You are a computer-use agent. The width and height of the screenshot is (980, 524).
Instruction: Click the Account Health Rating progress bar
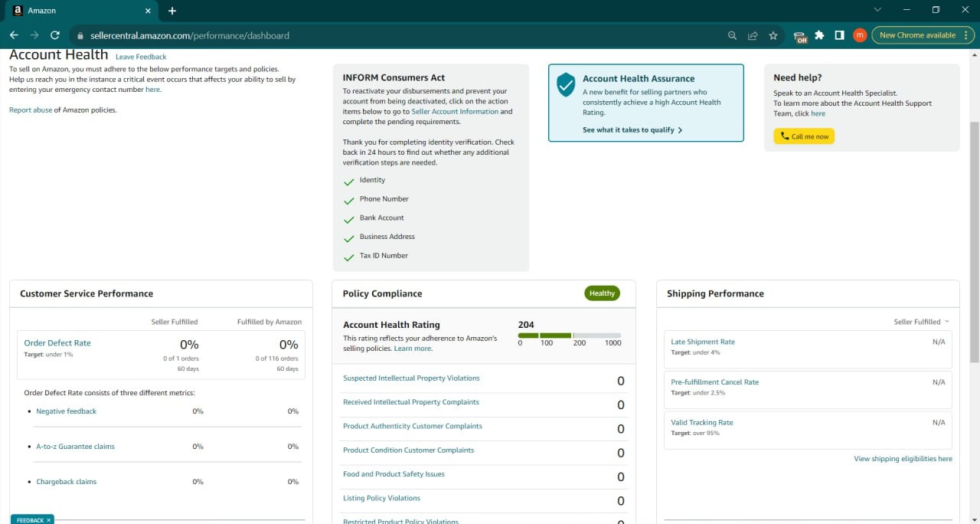click(570, 336)
